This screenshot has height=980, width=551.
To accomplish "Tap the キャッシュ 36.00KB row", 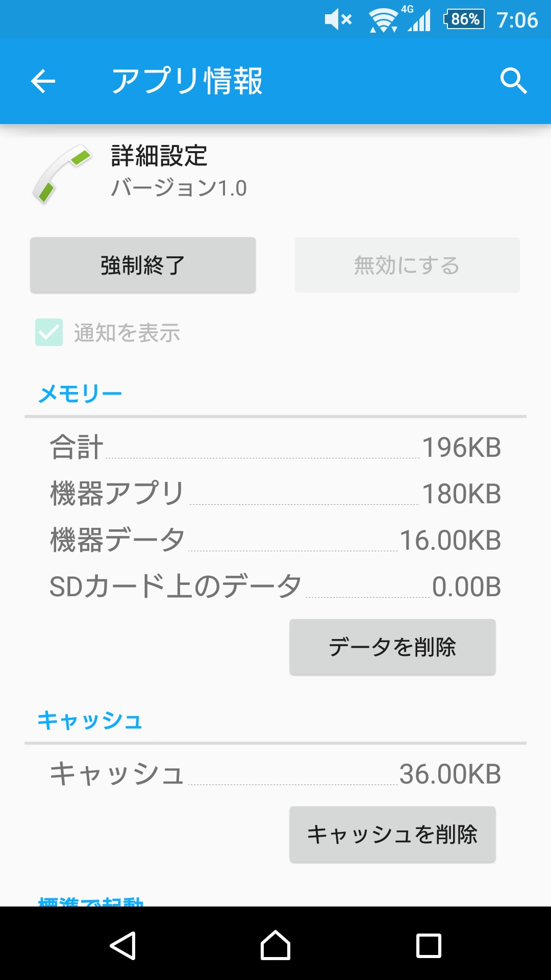I will (x=275, y=774).
